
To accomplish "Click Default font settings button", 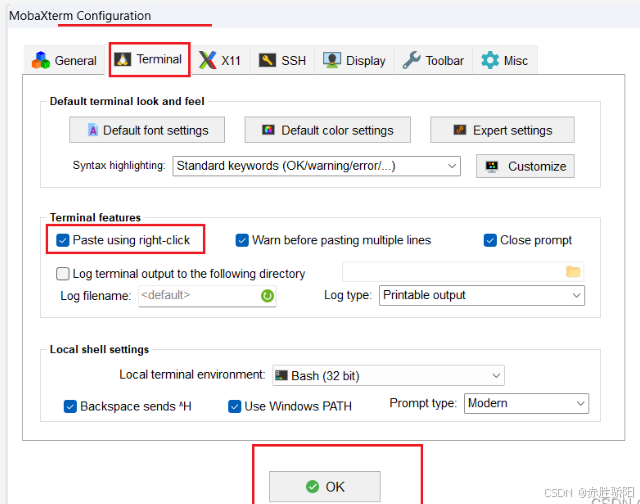I will (x=147, y=130).
